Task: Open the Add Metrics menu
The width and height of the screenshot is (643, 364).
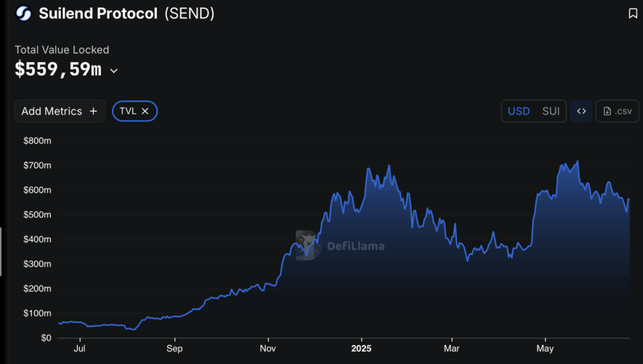Action: click(x=60, y=111)
